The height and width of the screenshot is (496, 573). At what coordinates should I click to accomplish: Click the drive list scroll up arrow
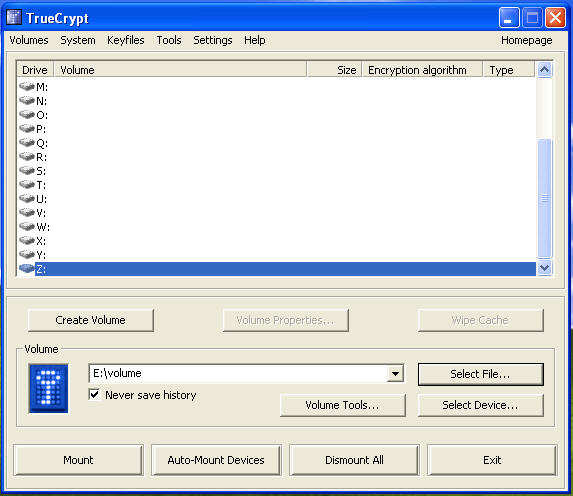click(544, 69)
